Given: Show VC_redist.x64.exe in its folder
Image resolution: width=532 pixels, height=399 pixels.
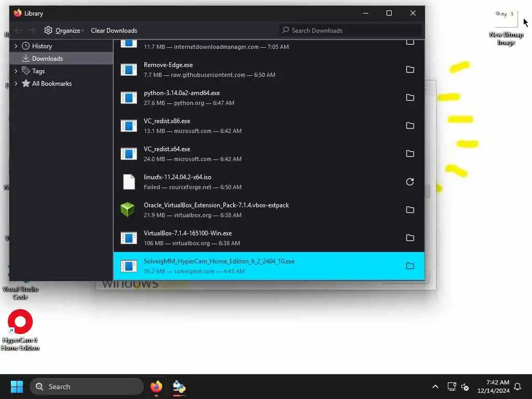Looking at the screenshot, I should [x=410, y=154].
